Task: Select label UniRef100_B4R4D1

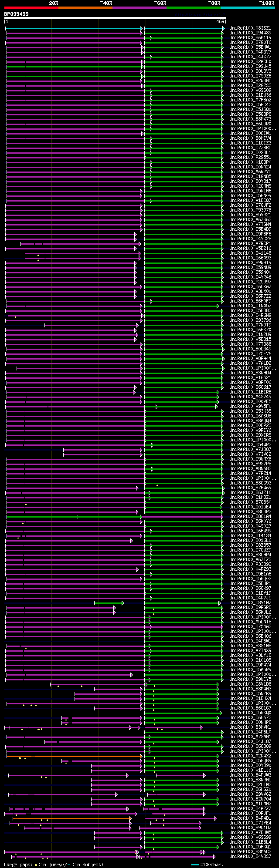Action: 250,818
